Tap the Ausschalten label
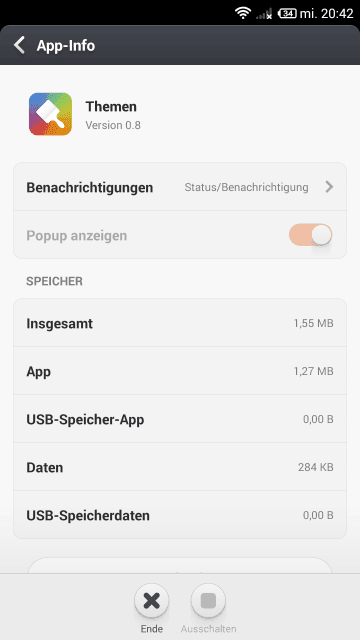Screen dimensions: 360x640 tap(208, 629)
